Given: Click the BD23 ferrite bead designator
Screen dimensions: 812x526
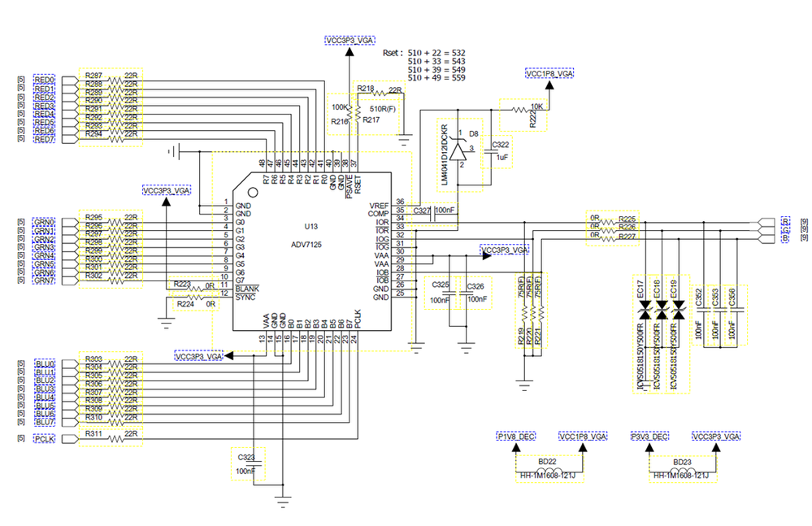Looking at the screenshot, I should click(682, 462).
